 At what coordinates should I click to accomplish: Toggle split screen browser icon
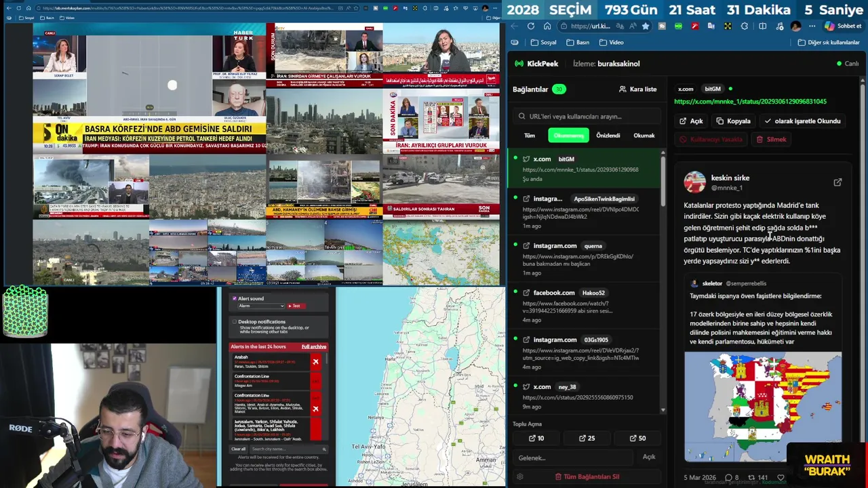click(x=762, y=26)
